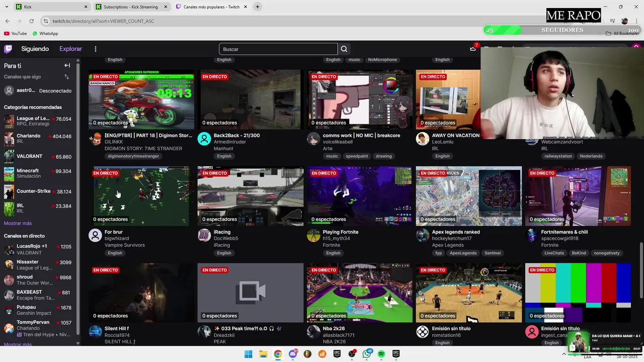644x362 pixels.
Task: Click the digimonstorytimestranger tag
Action: tap(133, 156)
